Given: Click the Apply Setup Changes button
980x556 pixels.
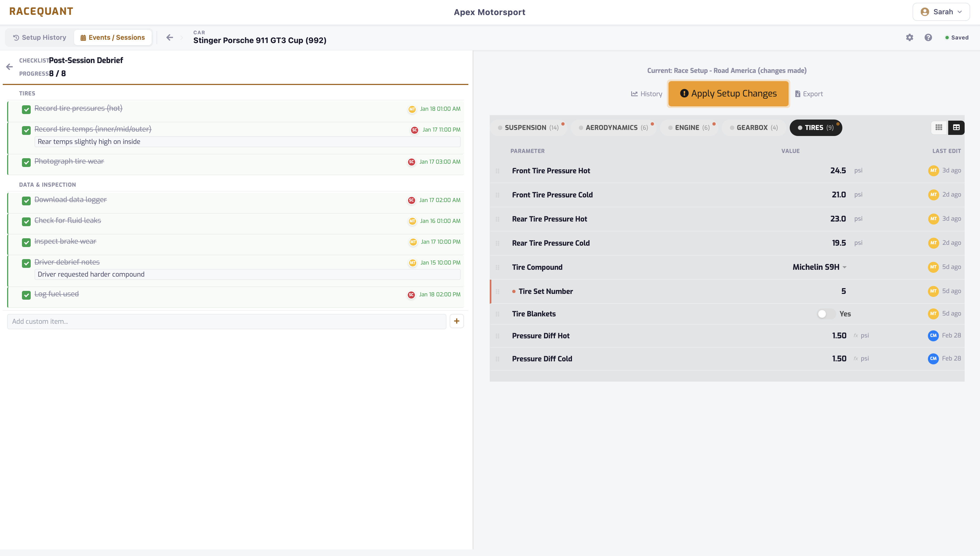Looking at the screenshot, I should 728,93.
